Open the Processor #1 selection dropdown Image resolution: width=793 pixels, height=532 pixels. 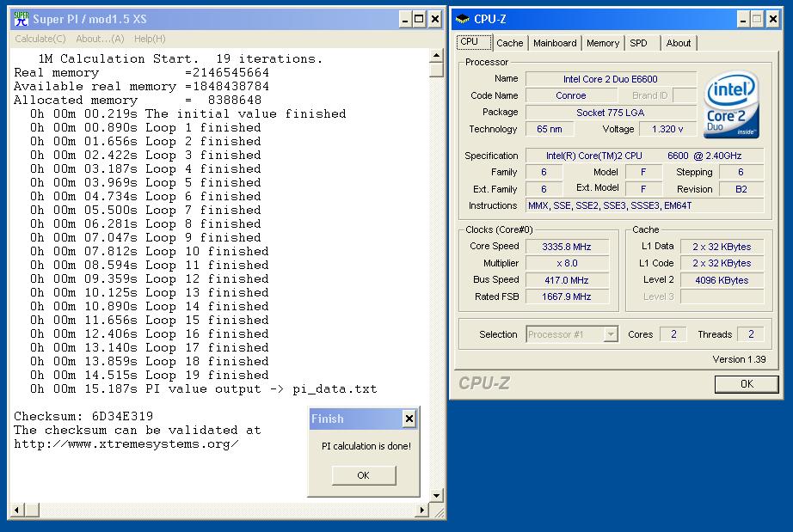coord(612,334)
